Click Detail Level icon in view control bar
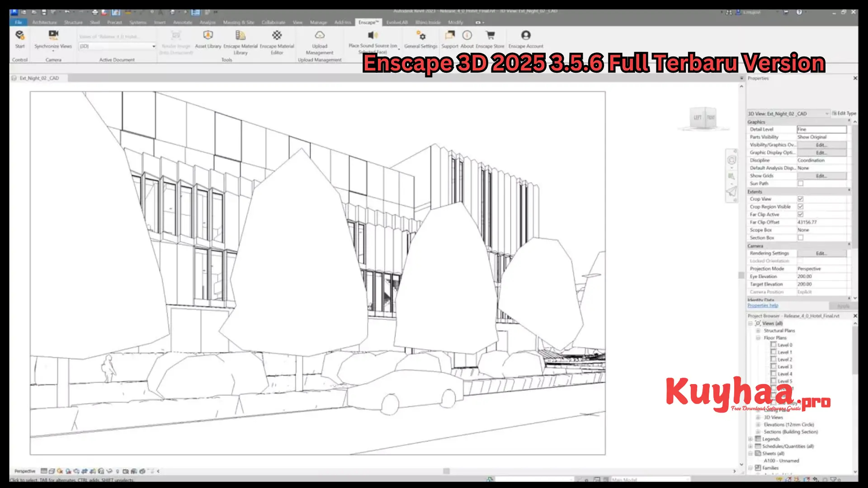 tap(44, 471)
